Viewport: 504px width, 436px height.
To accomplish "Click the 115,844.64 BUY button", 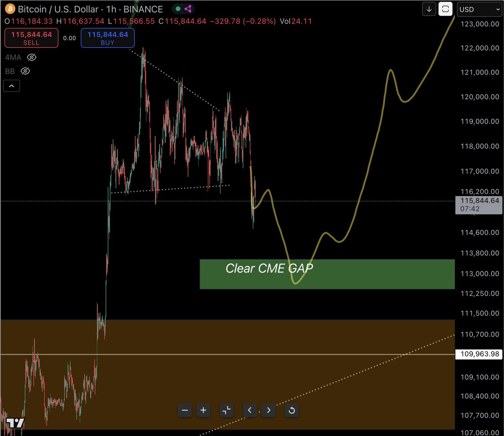I will coord(108,38).
